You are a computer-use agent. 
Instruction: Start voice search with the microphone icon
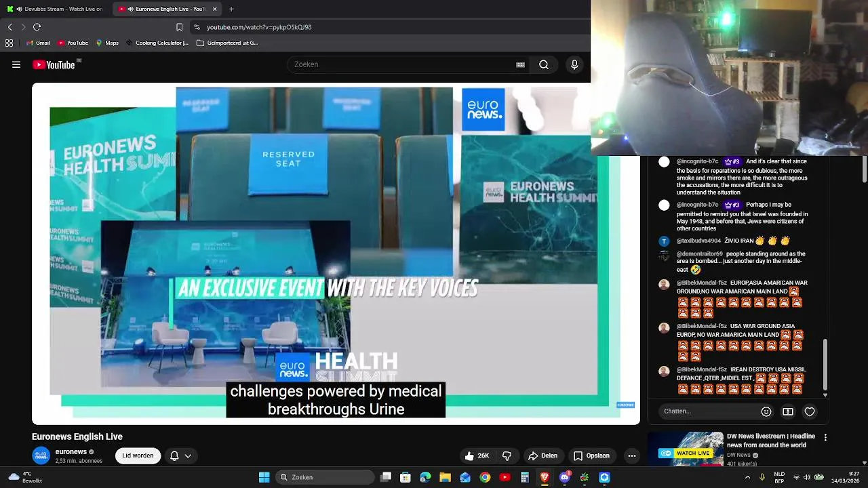point(574,64)
